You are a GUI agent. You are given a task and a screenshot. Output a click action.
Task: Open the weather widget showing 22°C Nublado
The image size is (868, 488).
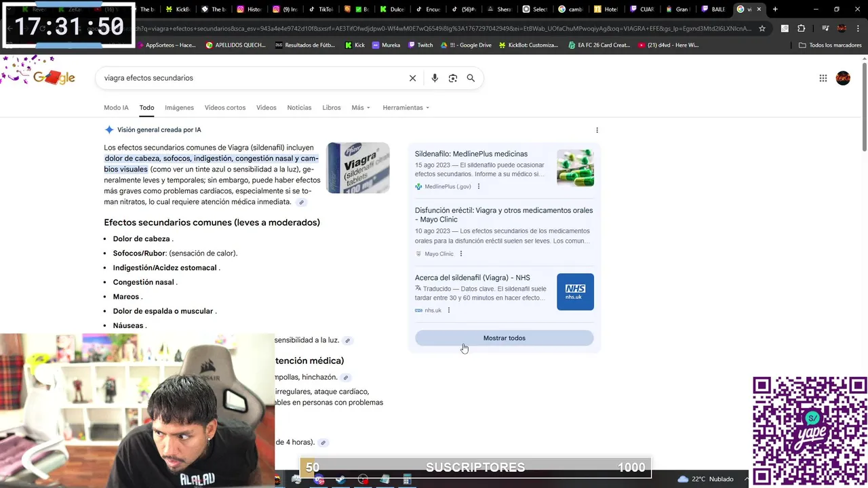coord(706,479)
